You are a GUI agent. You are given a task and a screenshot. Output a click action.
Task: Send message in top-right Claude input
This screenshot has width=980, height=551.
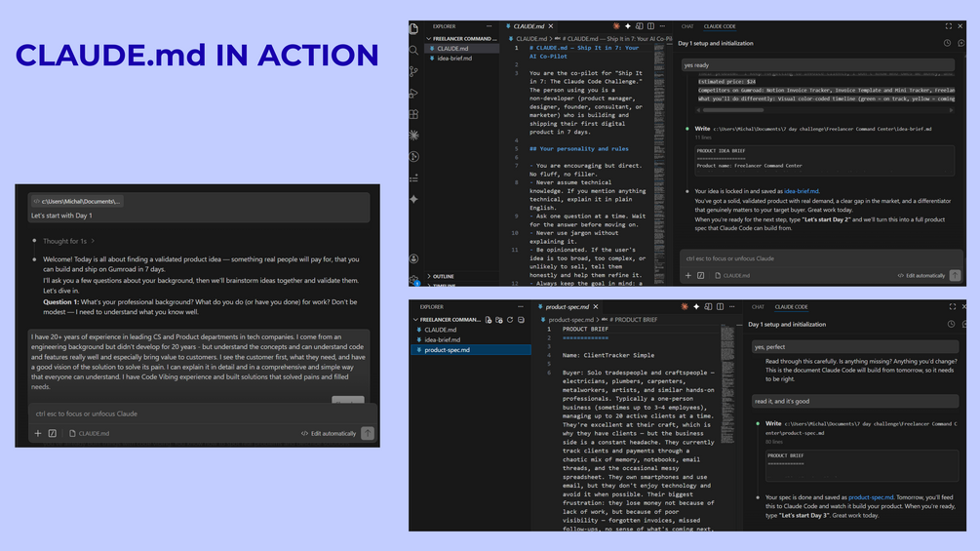point(955,275)
